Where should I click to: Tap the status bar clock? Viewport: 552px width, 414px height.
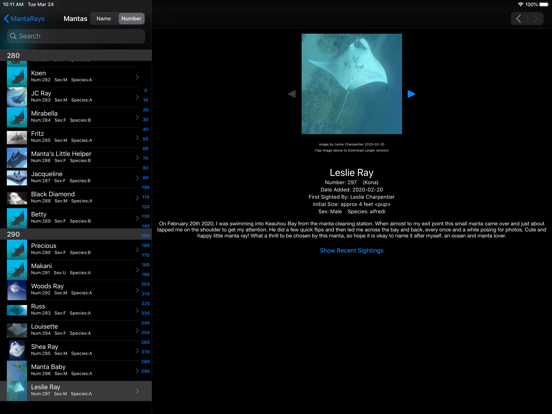coord(13,4)
